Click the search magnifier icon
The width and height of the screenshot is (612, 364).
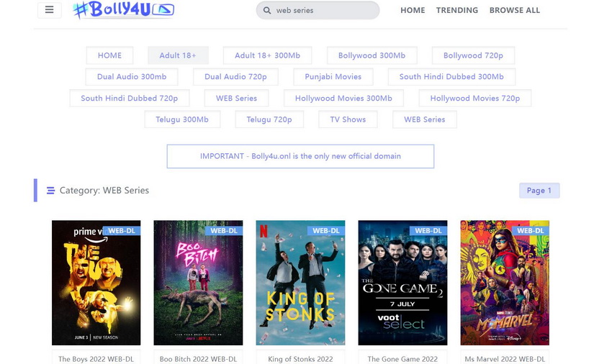[267, 11]
